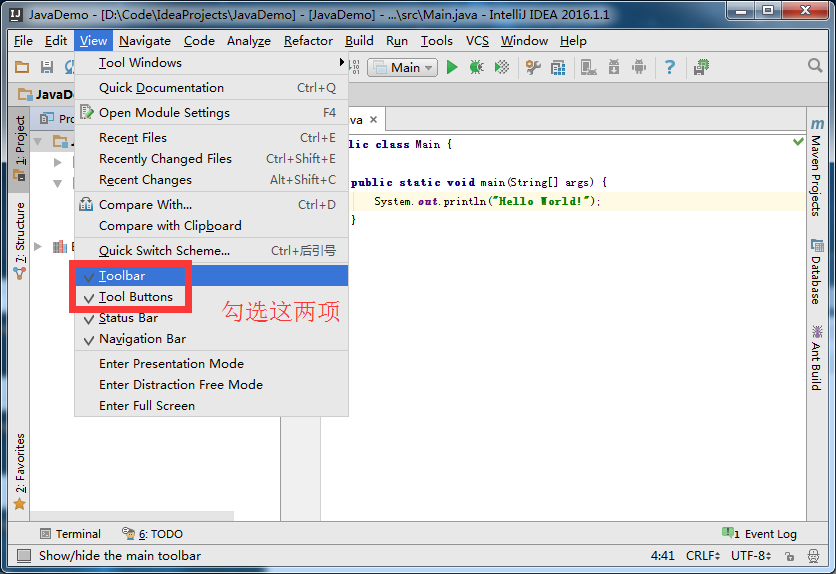
Task: Open the Structure tool window sidebar button
Action: (x=19, y=240)
